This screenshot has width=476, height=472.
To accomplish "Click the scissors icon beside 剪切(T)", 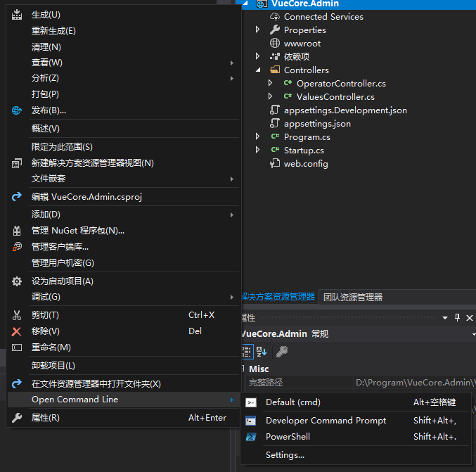I will pos(17,315).
